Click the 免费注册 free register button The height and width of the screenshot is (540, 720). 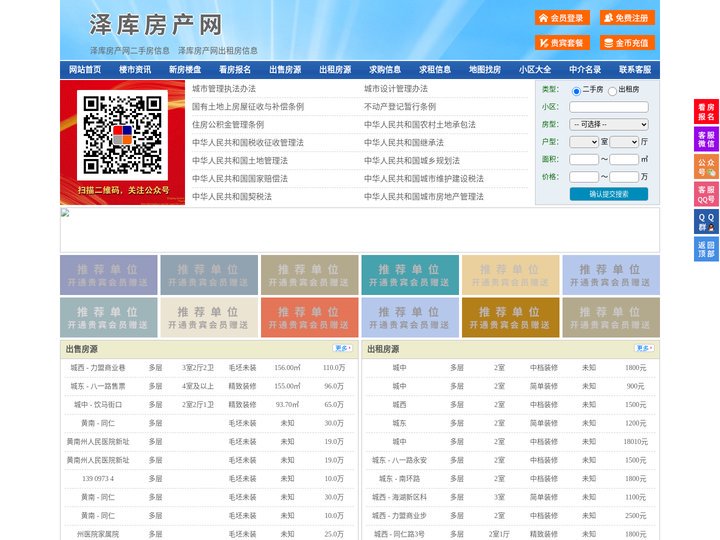pos(627,18)
